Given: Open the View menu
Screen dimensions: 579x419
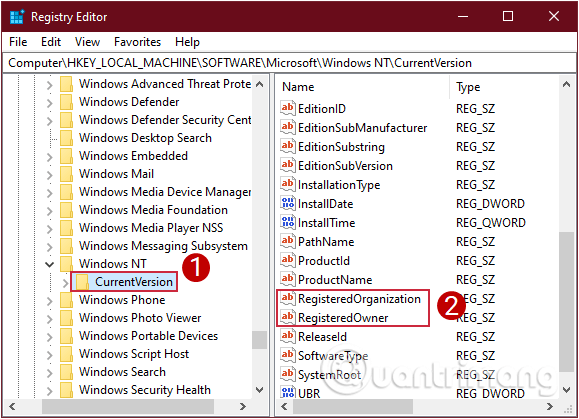Looking at the screenshot, I should pos(88,42).
